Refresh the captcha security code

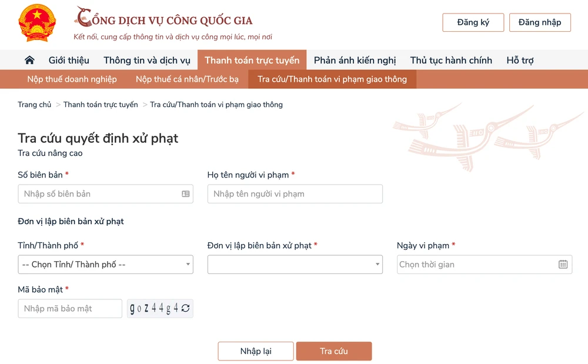click(x=186, y=309)
